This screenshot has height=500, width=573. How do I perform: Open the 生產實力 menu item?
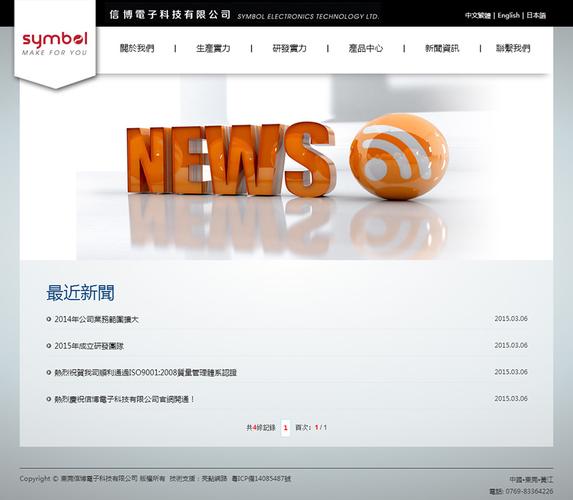(213, 48)
